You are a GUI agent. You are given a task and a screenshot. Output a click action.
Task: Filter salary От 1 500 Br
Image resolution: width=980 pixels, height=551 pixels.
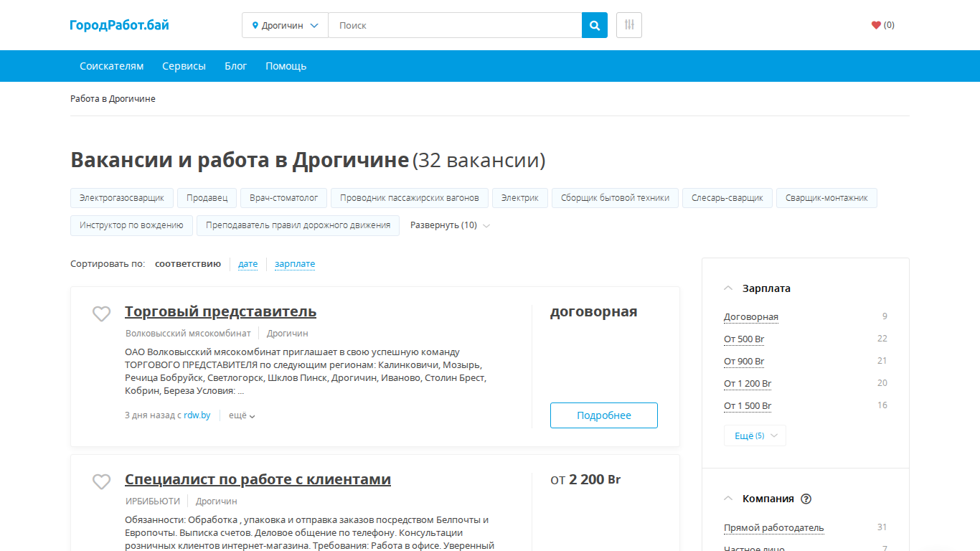click(x=748, y=405)
